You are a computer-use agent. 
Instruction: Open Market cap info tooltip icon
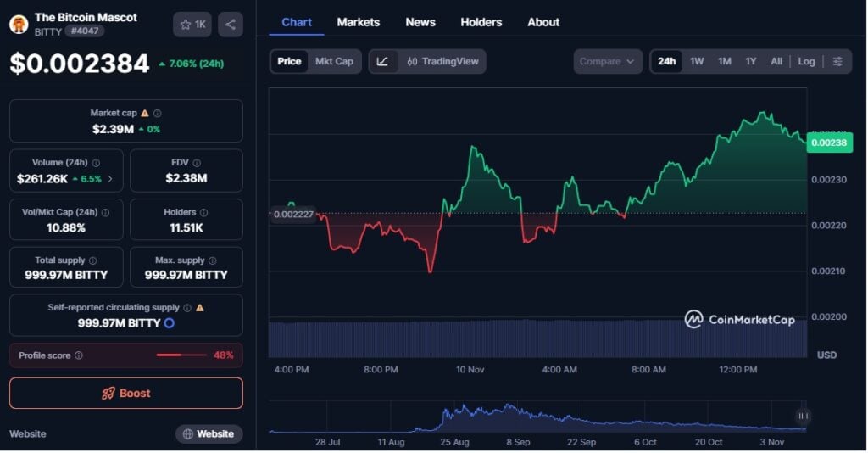point(158,113)
